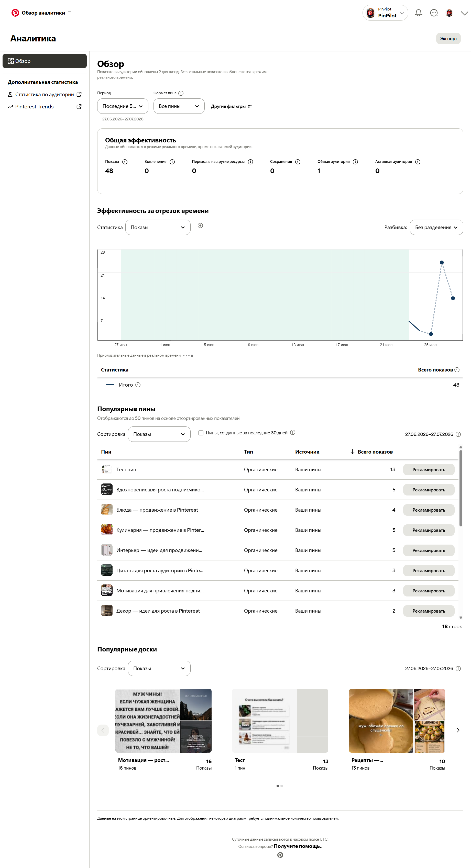Open the messages chat bubble icon
471x868 pixels.
tap(434, 13)
